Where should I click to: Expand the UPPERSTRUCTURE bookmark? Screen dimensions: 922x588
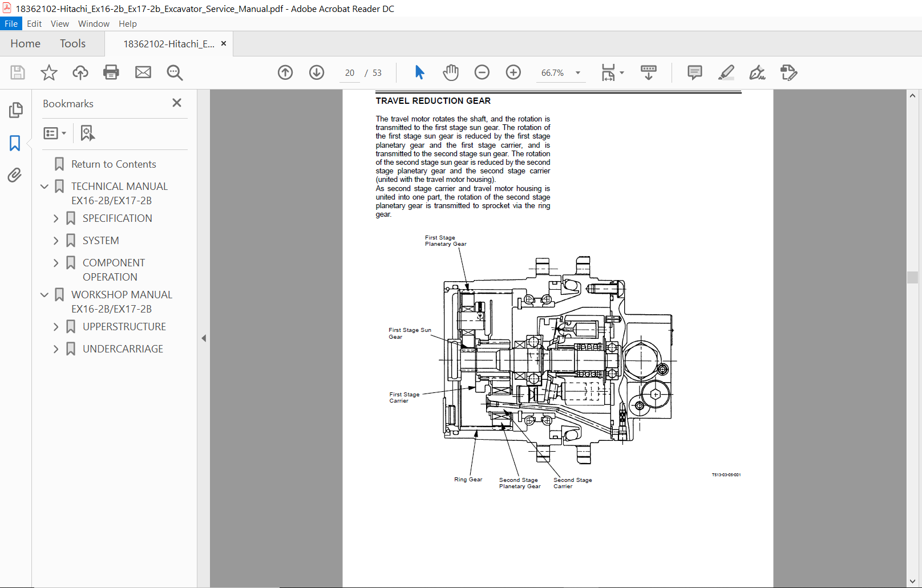pyautogui.click(x=56, y=327)
